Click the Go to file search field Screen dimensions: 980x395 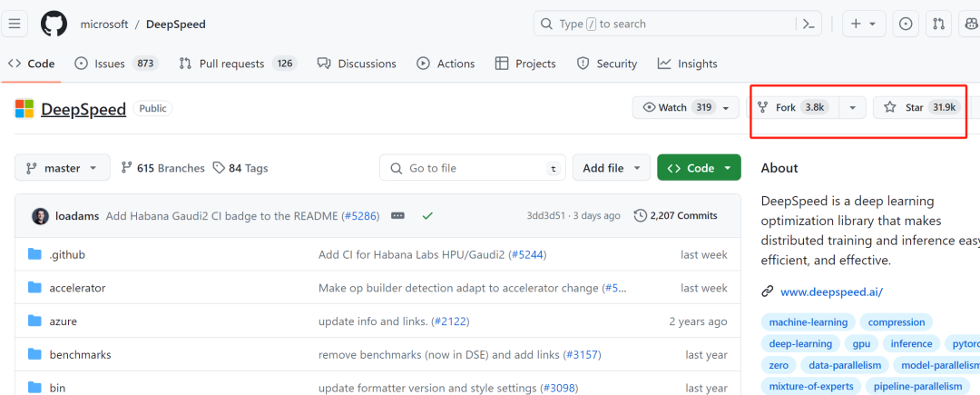(x=472, y=168)
